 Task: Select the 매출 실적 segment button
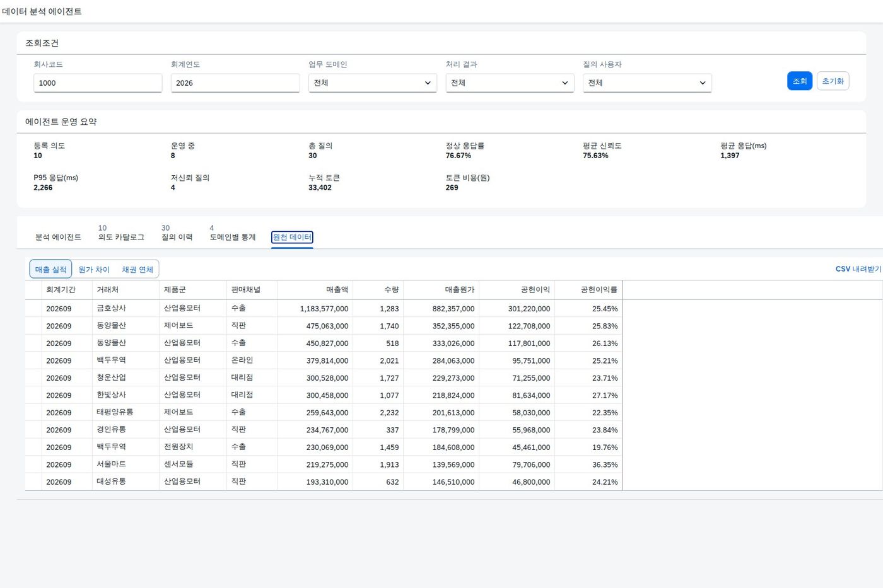pos(50,269)
